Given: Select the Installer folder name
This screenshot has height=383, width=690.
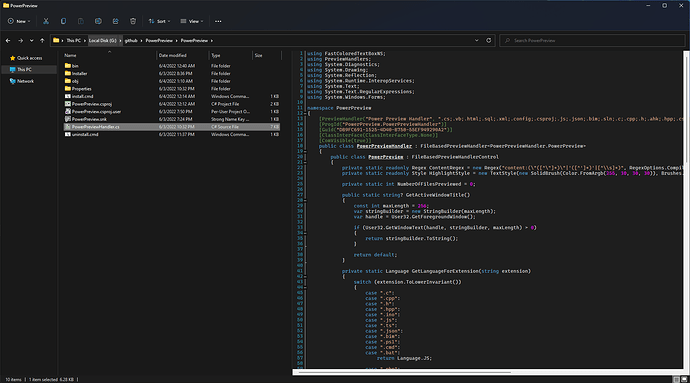Looking at the screenshot, I should (80, 74).
